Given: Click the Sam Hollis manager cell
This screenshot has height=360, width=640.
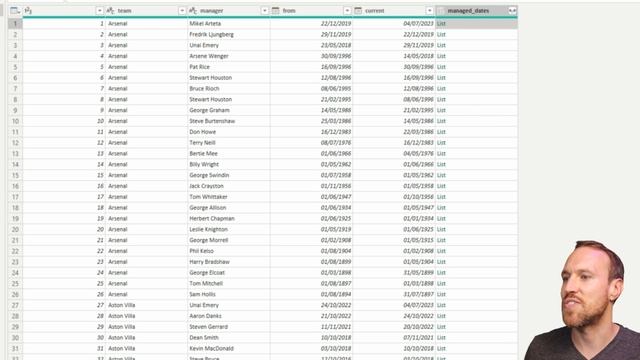Looking at the screenshot, I should 229,294.
